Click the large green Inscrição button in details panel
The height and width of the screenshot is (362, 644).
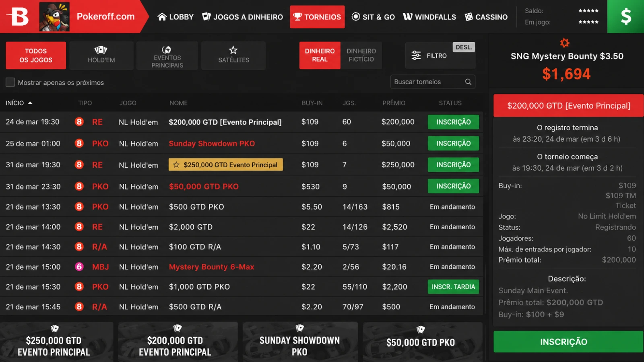(x=568, y=341)
